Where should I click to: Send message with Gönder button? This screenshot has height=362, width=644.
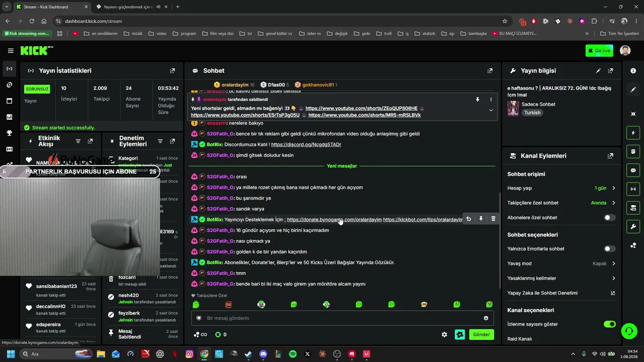coord(481,334)
